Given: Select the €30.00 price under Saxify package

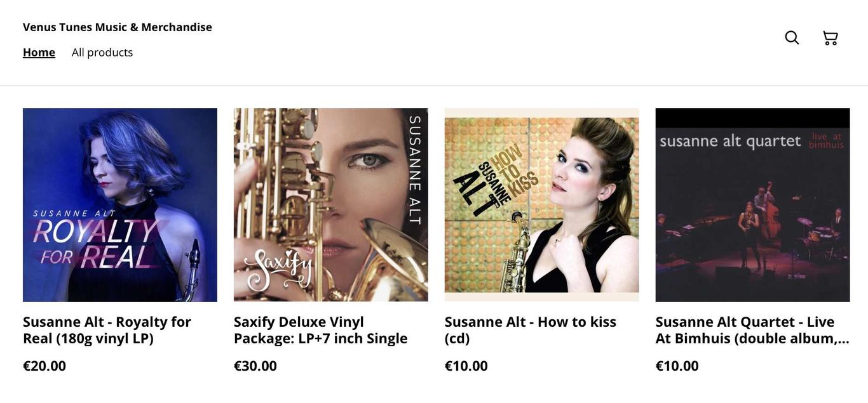Looking at the screenshot, I should pos(255,366).
